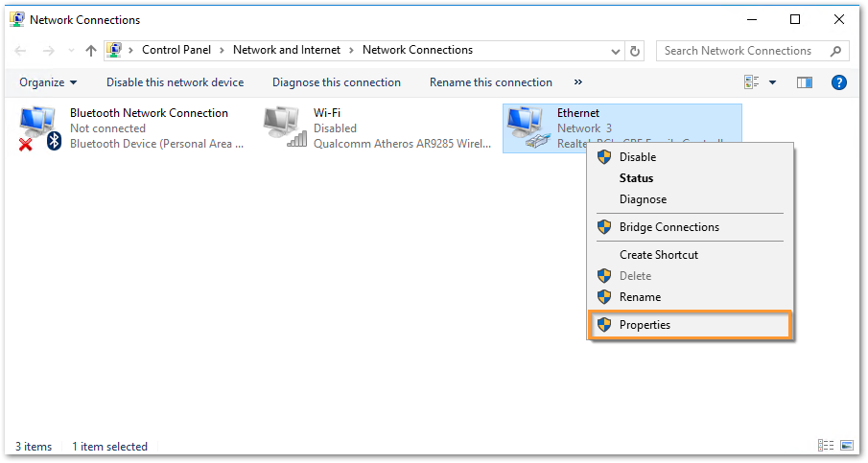The image size is (868, 463).
Task: Expand the Organize dropdown menu
Action: click(48, 82)
